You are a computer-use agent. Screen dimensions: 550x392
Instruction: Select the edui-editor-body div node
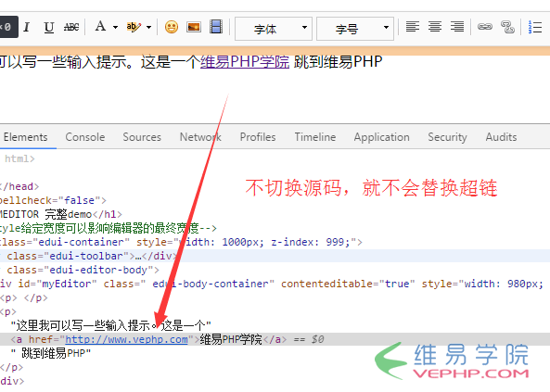(x=275, y=270)
